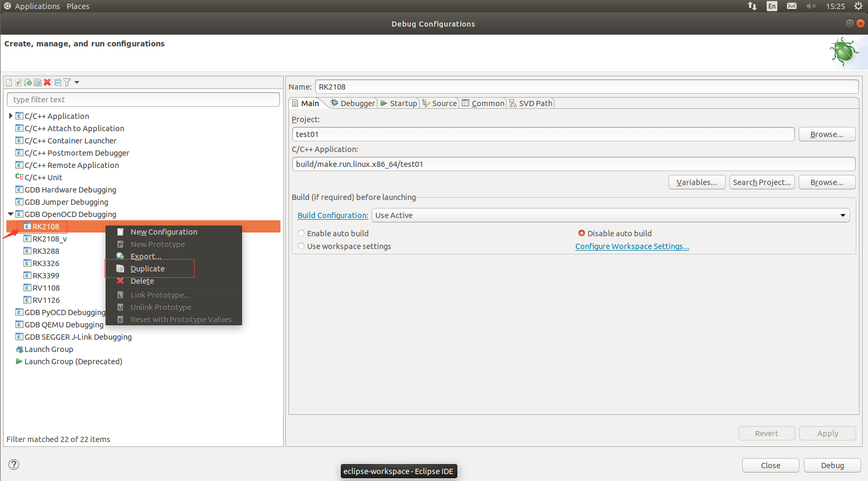Image resolution: width=868 pixels, height=481 pixels.
Task: Select the RK3326 configuration
Action: (x=46, y=263)
